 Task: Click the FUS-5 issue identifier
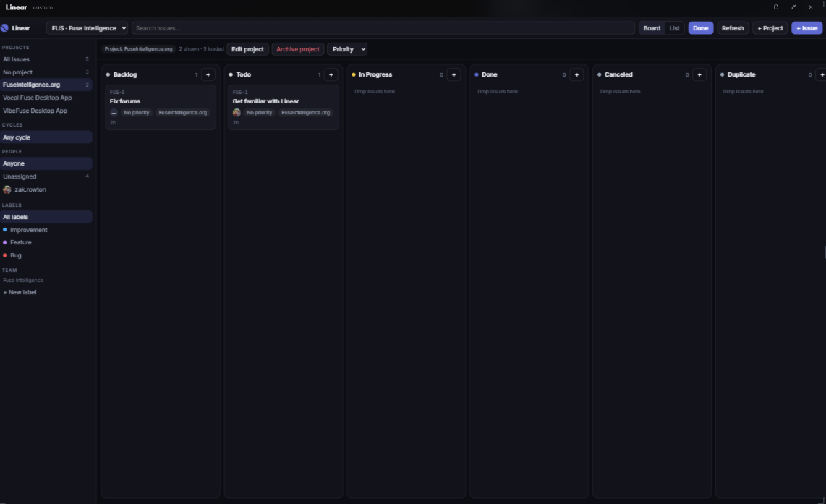point(117,93)
